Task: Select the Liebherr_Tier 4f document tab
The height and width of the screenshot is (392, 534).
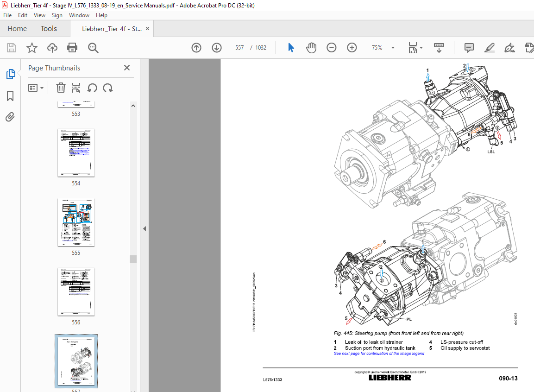Action: [x=112, y=29]
